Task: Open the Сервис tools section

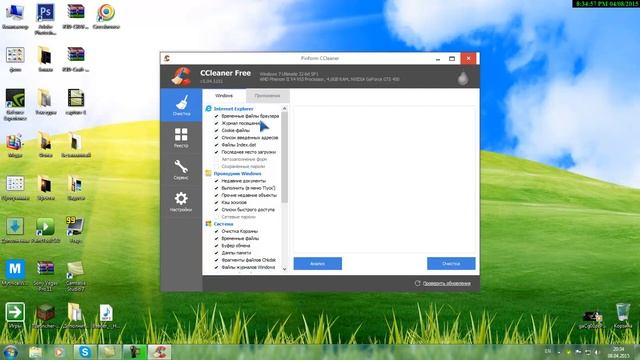Action: pos(181,170)
